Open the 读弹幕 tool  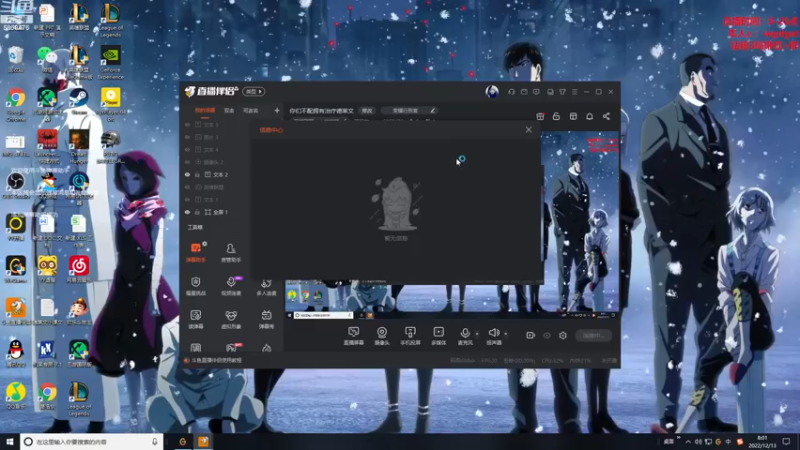pyautogui.click(x=196, y=319)
